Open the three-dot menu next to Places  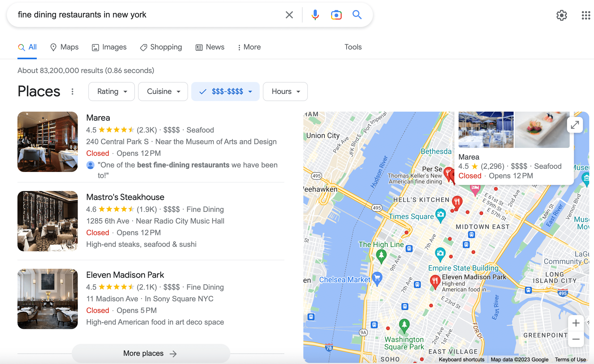(72, 92)
